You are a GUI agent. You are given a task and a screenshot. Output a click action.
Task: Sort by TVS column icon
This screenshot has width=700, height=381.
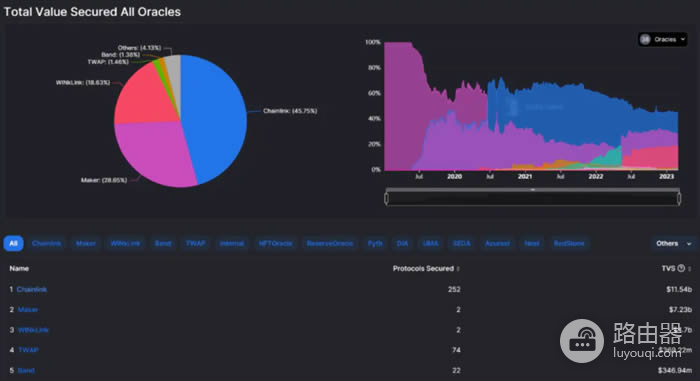click(x=690, y=269)
